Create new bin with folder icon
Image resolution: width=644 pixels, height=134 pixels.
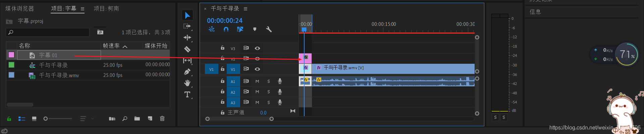tap(137, 119)
